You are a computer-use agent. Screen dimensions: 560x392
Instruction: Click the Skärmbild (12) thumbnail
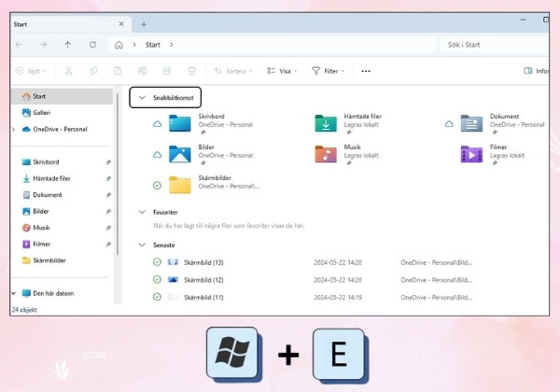tap(173, 280)
